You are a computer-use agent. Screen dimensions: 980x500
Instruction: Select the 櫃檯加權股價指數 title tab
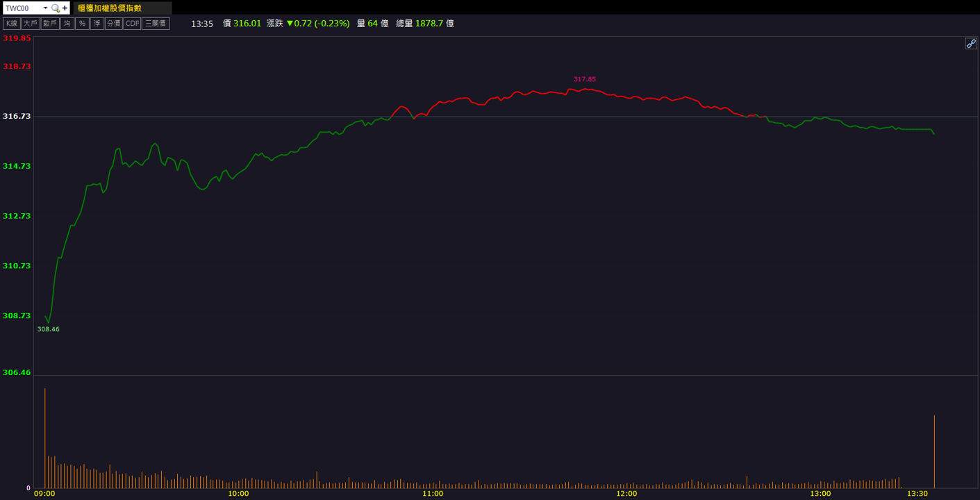[122, 8]
